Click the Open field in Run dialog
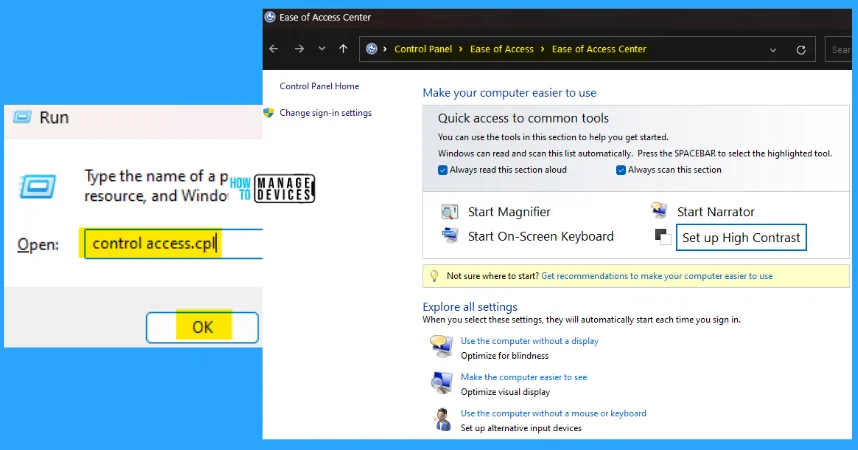This screenshot has height=450, width=858. (x=173, y=244)
